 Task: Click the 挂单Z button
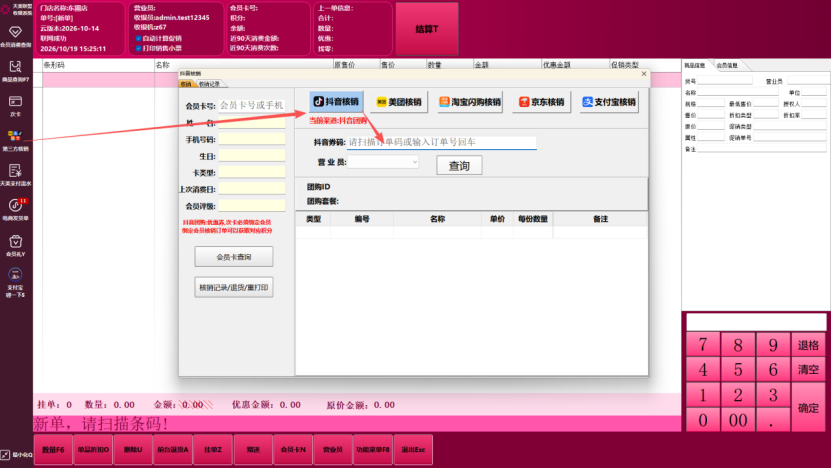[213, 449]
